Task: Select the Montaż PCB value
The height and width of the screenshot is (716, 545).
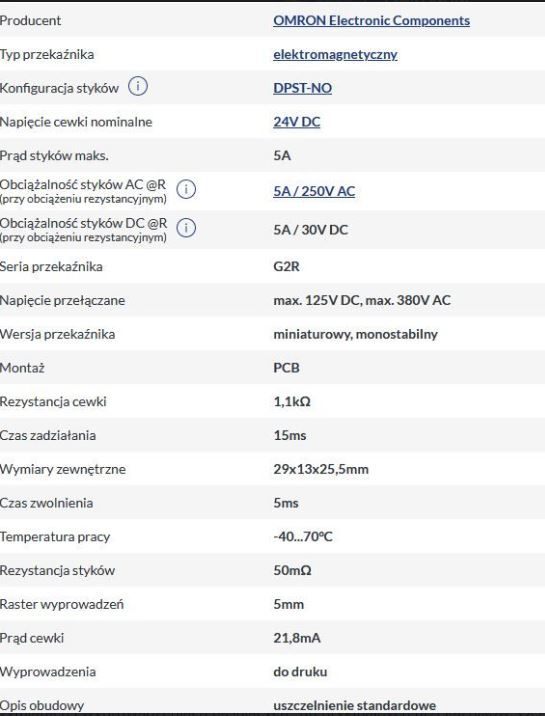Action: 287,368
